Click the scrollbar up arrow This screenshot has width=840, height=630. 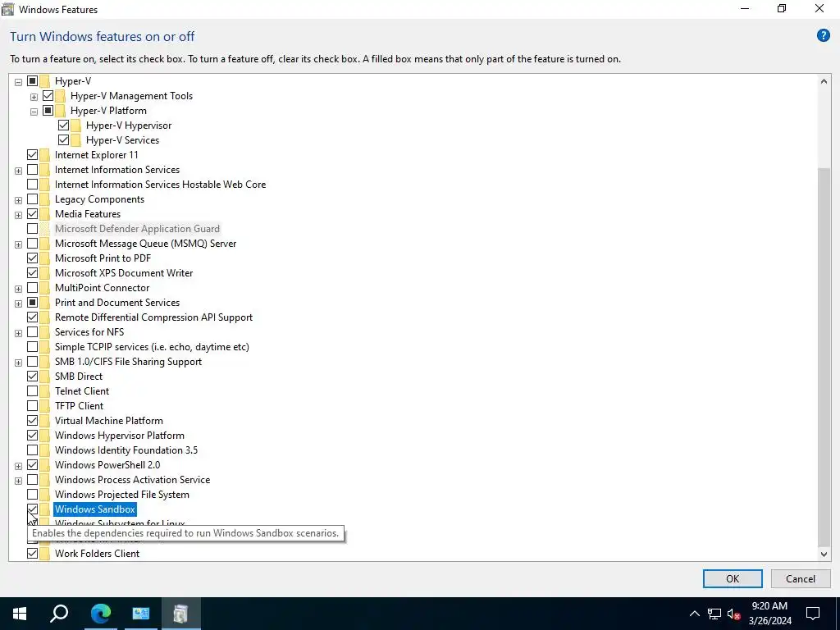824,81
